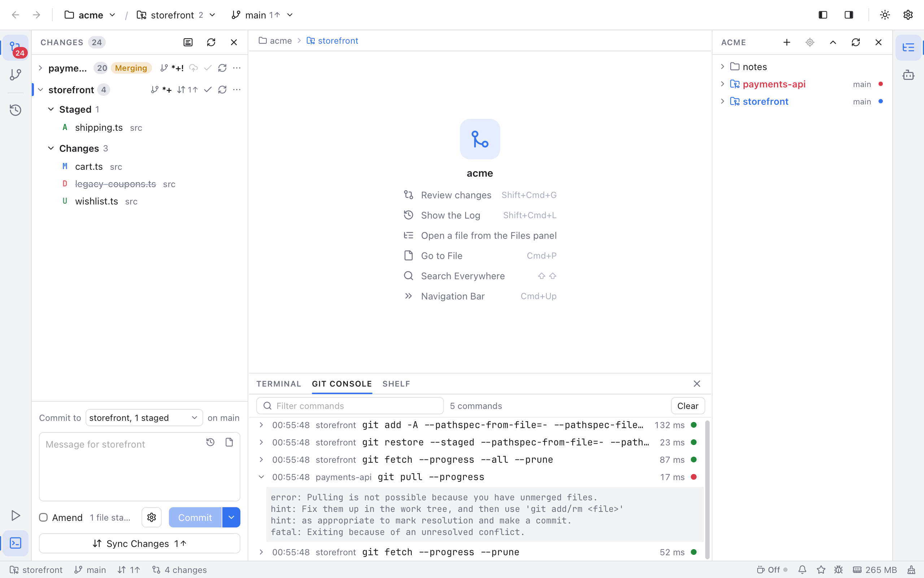Open the Changes view sidebar icon
The width and height of the screenshot is (924, 578).
tap(16, 48)
